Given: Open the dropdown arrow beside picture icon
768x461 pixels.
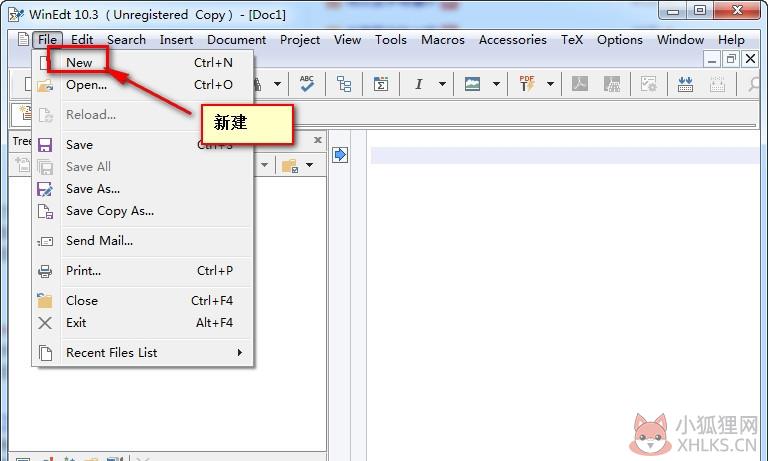Looking at the screenshot, I should (496, 84).
